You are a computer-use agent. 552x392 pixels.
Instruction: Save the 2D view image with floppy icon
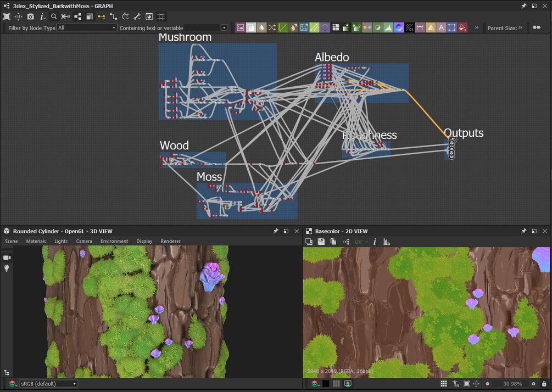point(321,242)
